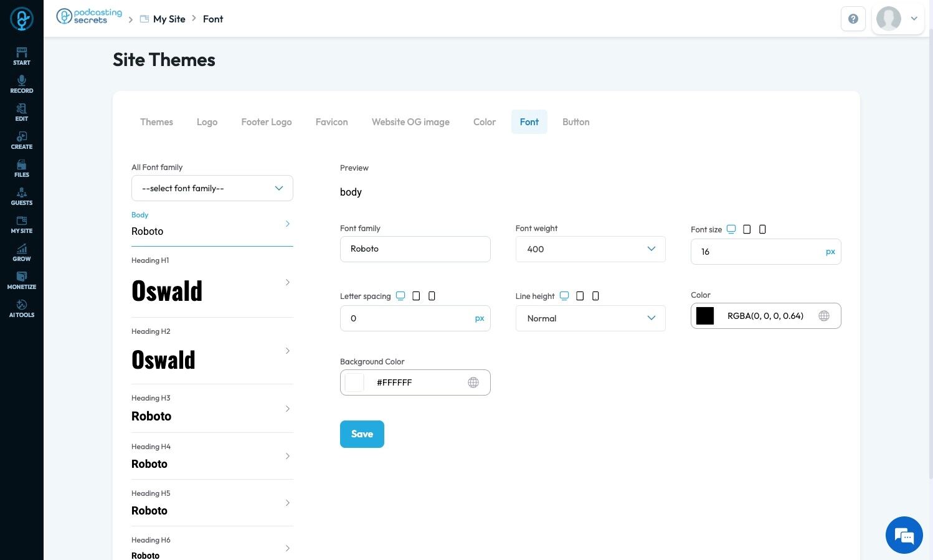Select mobile view for Letter spacing
The image size is (933, 560).
pyautogui.click(x=432, y=296)
